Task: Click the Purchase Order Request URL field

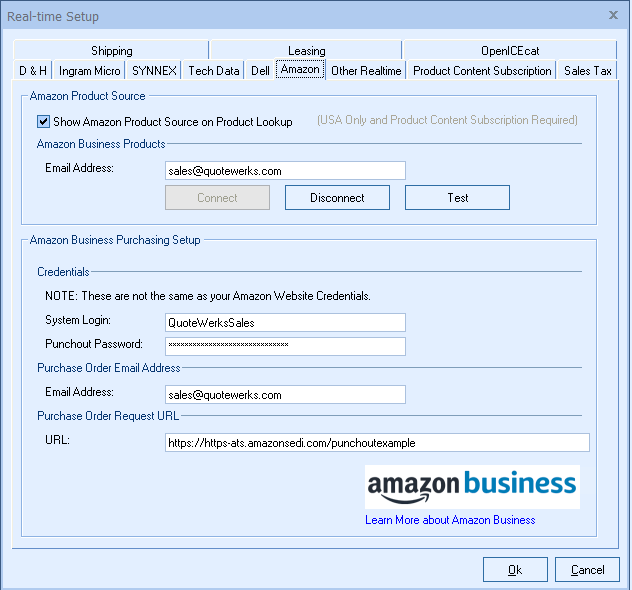Action: click(x=377, y=443)
